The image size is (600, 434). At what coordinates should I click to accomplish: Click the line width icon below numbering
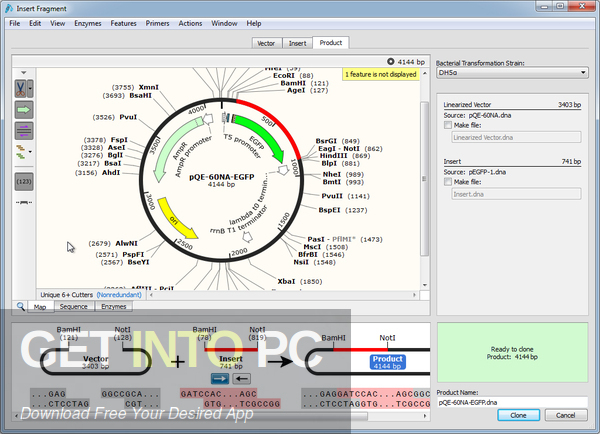24,202
